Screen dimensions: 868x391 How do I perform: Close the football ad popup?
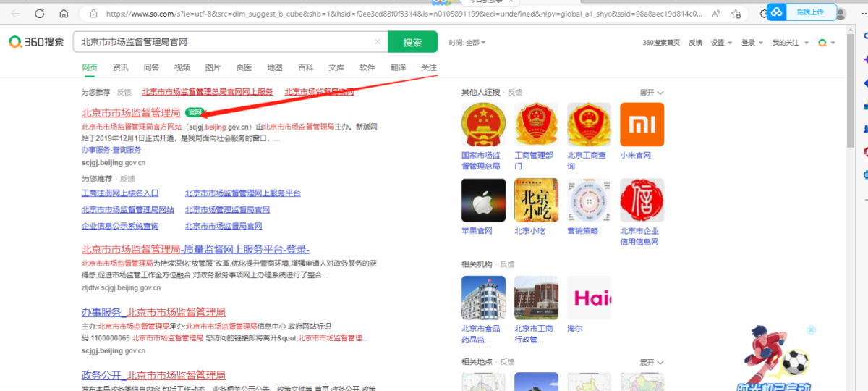[811, 330]
